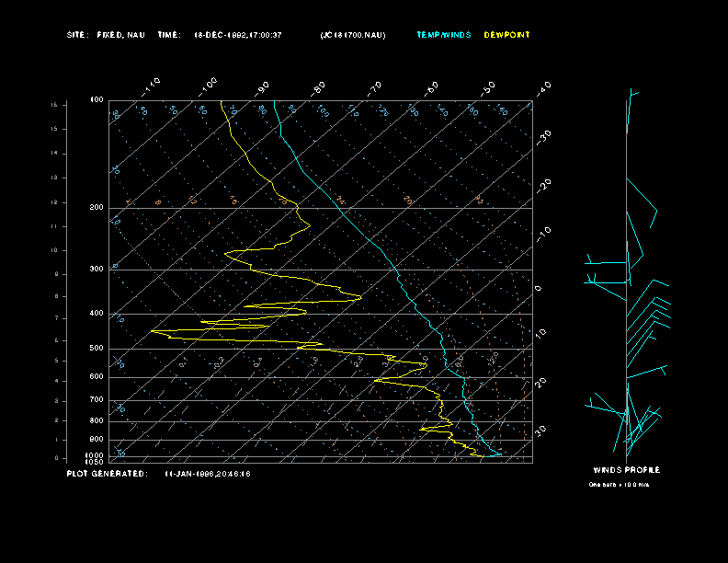Click the yellow 'DEWPOINT' legend label
Viewport: 728px width, 563px height.
(x=507, y=35)
